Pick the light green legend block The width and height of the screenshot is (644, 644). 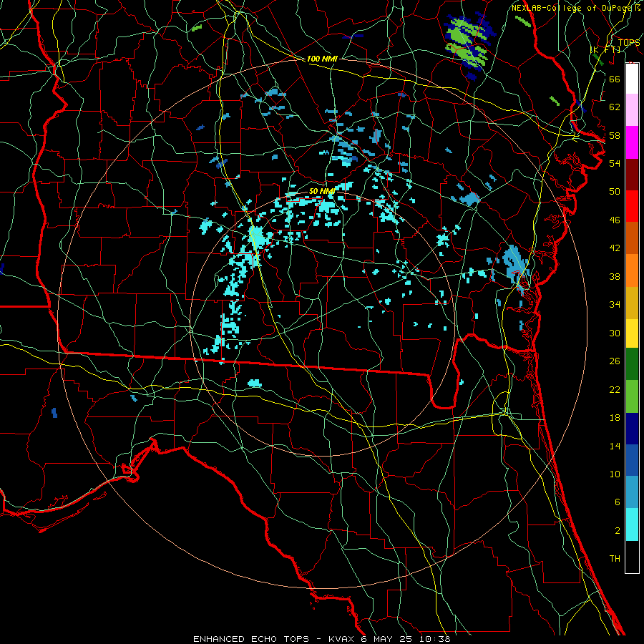632,396
